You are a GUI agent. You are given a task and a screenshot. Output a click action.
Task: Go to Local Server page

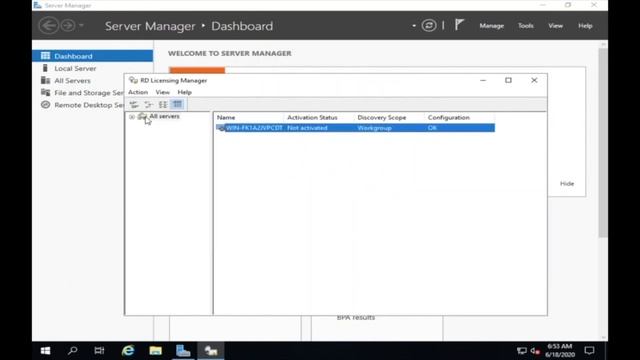[75, 68]
